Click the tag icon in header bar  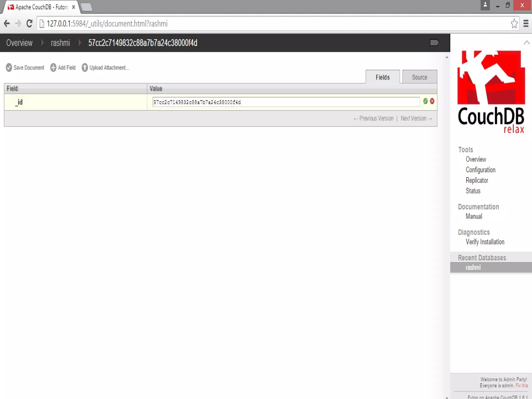[x=434, y=43]
